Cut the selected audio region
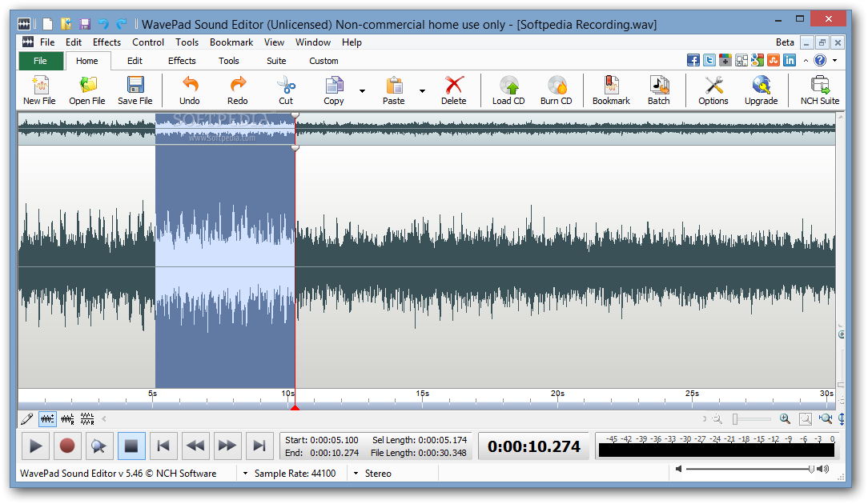Image resolution: width=868 pixels, height=504 pixels. coord(286,90)
